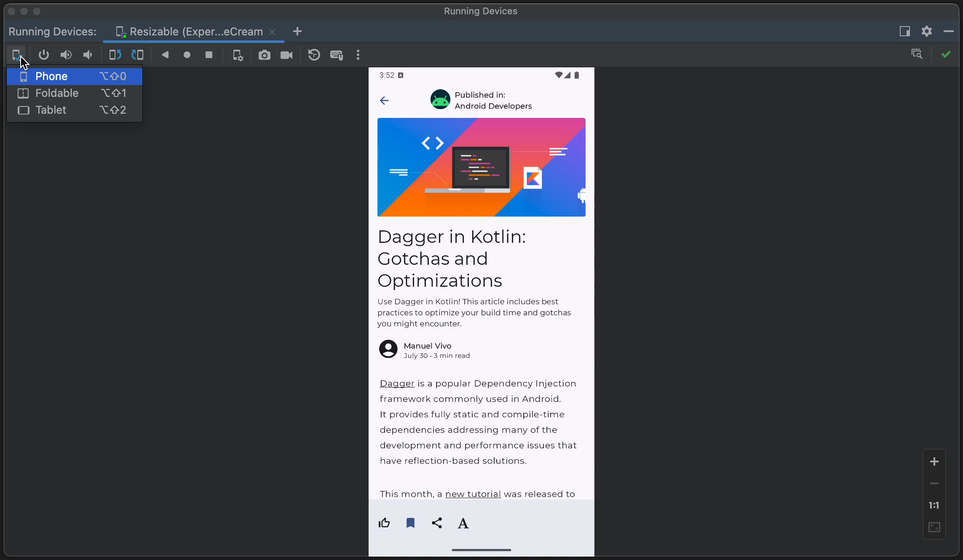Start a screen recording of the emulator
Viewport: 963px width, 560px height.
tap(287, 55)
